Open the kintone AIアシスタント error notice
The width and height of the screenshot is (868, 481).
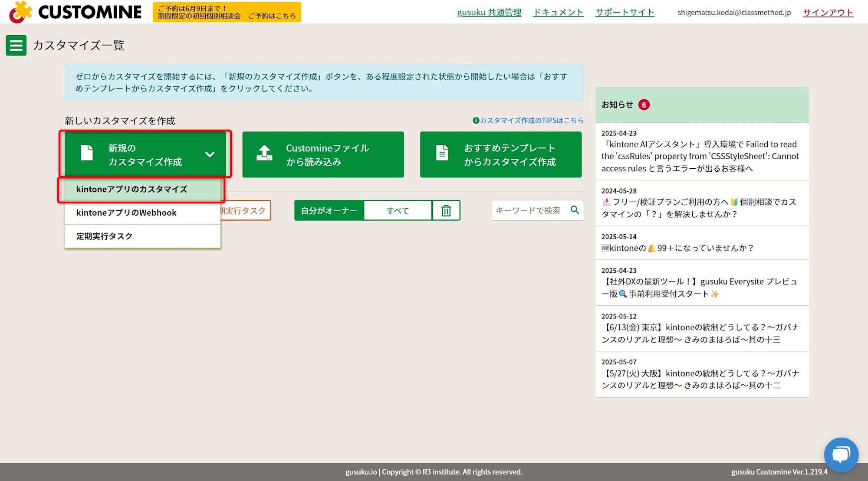pos(702,151)
